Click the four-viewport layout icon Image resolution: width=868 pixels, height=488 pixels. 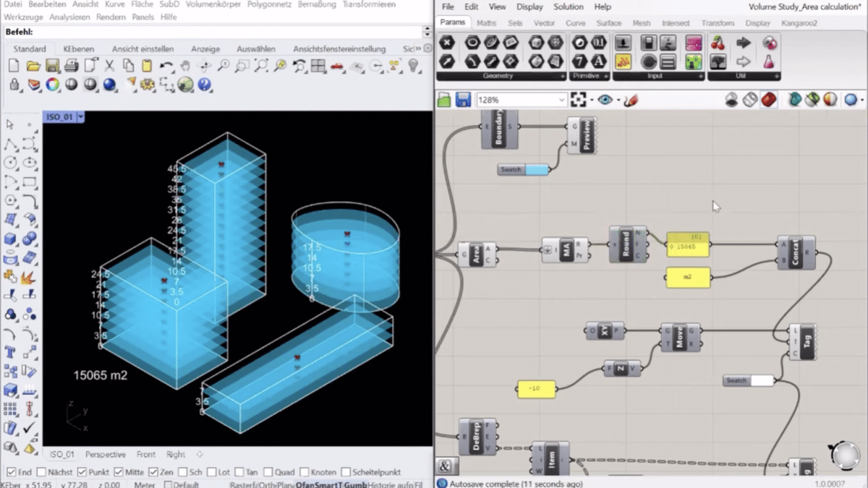[x=318, y=66]
